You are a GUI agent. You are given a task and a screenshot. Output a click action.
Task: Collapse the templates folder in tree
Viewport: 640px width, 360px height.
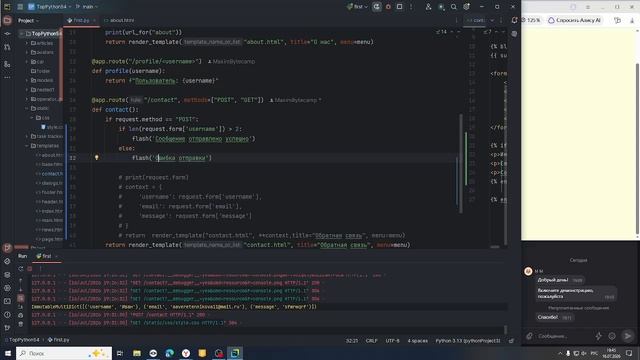[x=27, y=146]
